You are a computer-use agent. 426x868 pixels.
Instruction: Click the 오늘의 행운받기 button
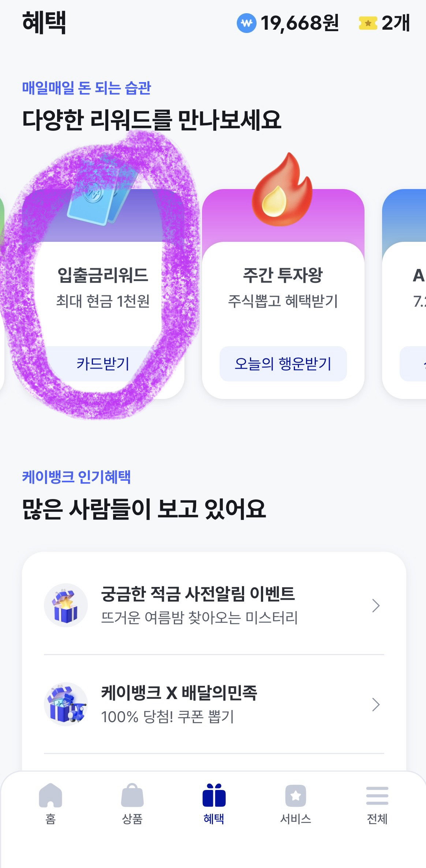(283, 364)
